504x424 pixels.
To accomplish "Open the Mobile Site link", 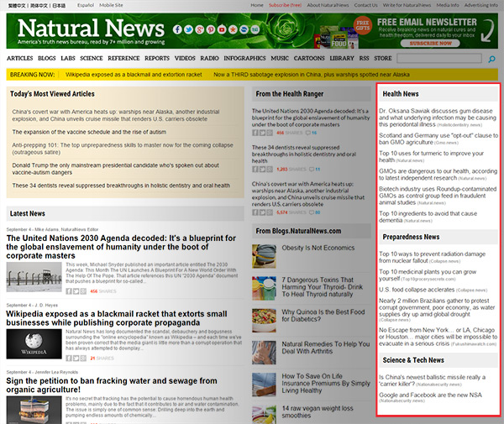I will (x=111, y=5).
